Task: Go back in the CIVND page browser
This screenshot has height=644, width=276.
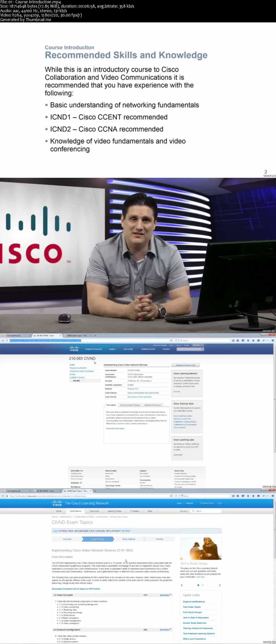Action: (x=3, y=340)
